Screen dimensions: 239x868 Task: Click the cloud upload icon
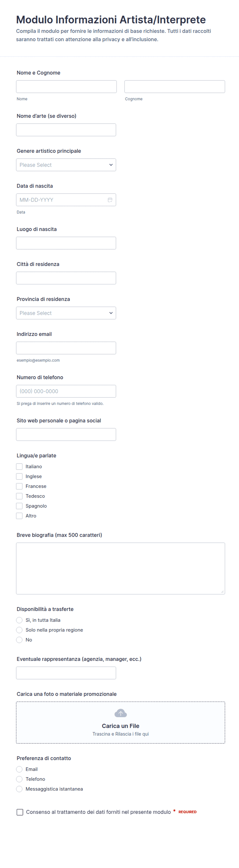pos(121,713)
